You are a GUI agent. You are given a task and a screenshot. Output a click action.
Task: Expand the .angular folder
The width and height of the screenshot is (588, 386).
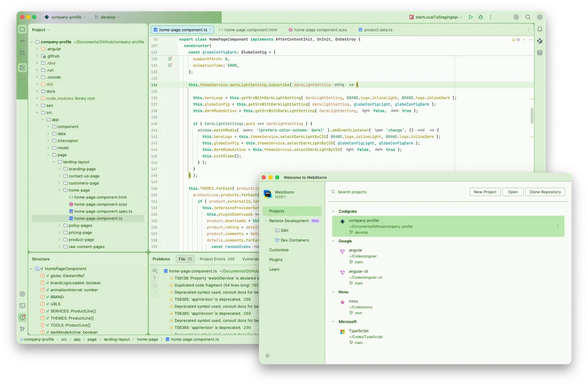[x=37, y=49]
